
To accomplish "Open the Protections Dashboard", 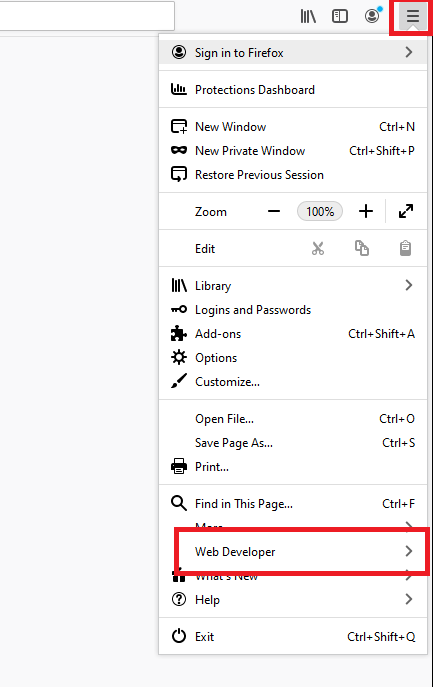I will pyautogui.click(x=293, y=90).
